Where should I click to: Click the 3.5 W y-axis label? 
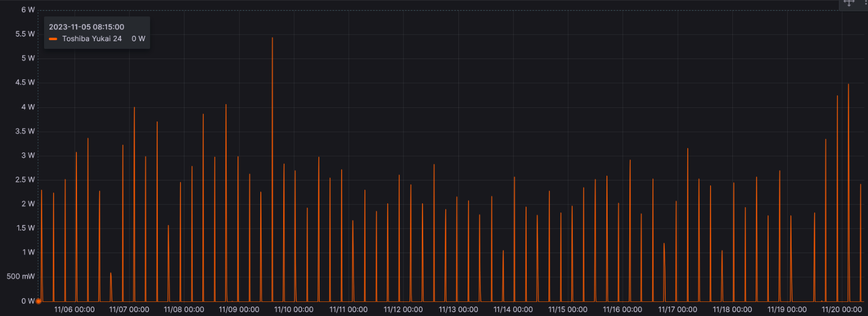pyautogui.click(x=25, y=131)
